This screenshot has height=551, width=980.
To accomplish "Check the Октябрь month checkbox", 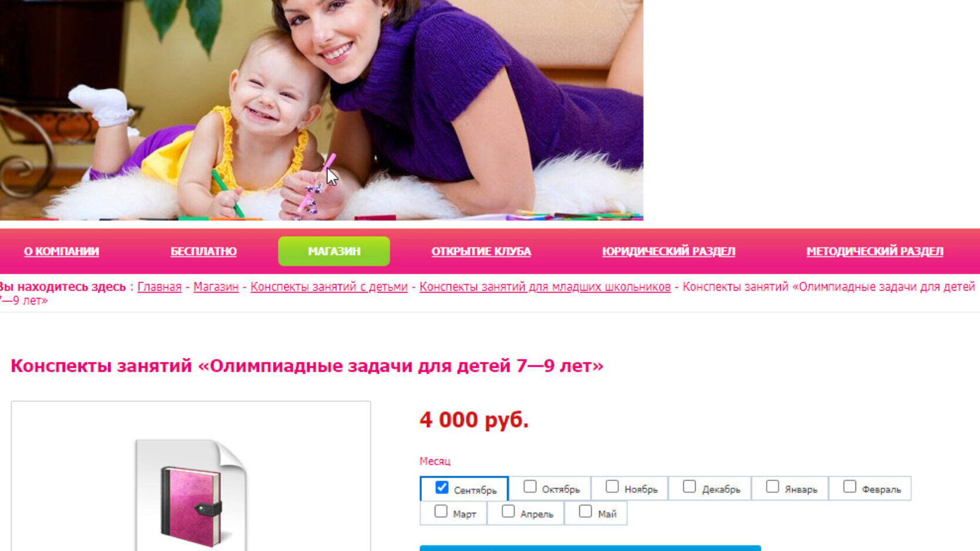I will tap(530, 486).
